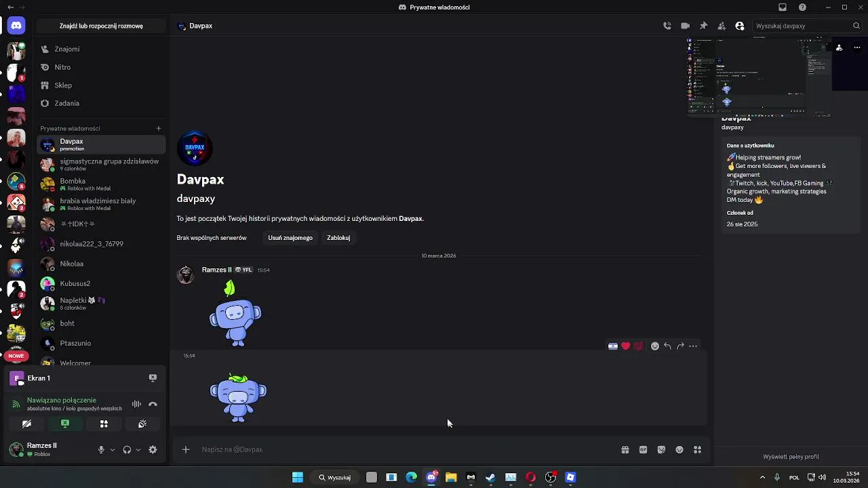Viewport: 868px width, 488px height.
Task: Stop streaming Ekran 1
Action: (153, 378)
